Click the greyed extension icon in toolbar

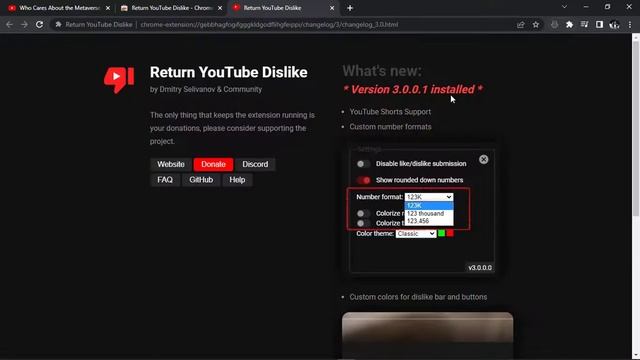554,25
